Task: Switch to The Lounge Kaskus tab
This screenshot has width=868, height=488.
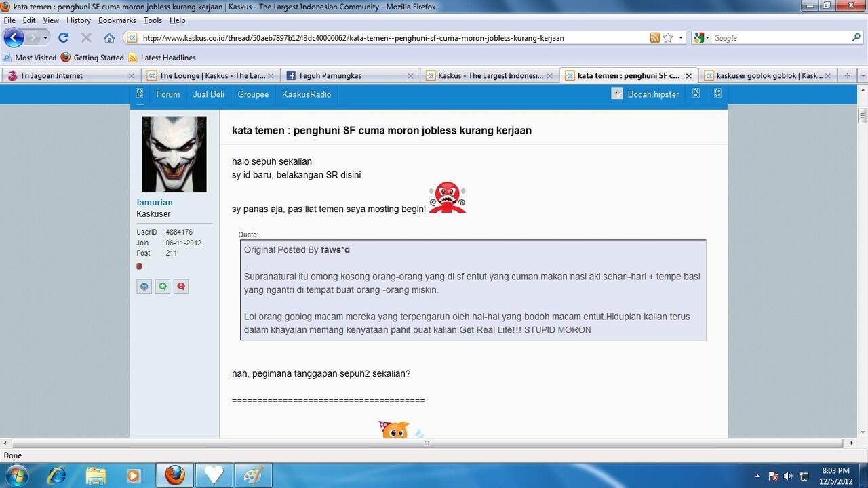Action: (x=211, y=76)
